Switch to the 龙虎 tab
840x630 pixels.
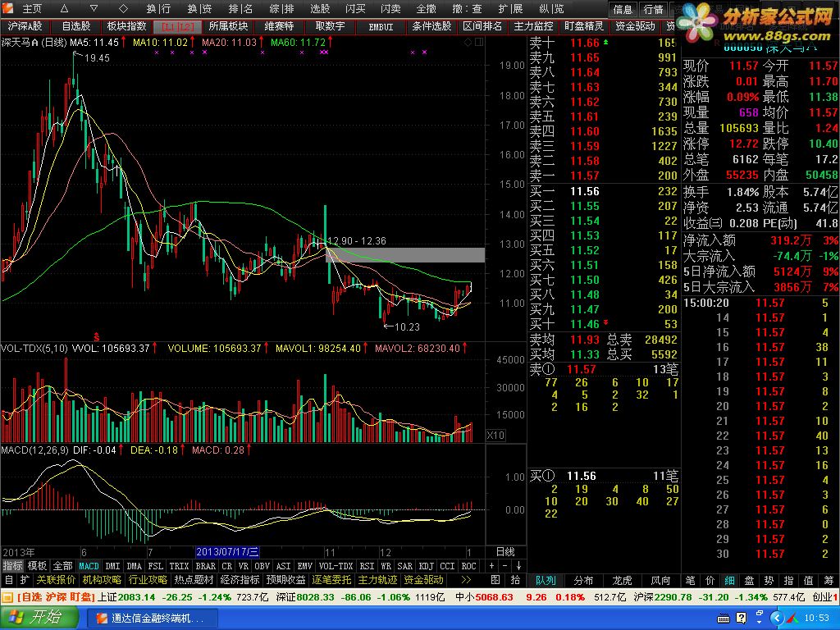pyautogui.click(x=622, y=580)
